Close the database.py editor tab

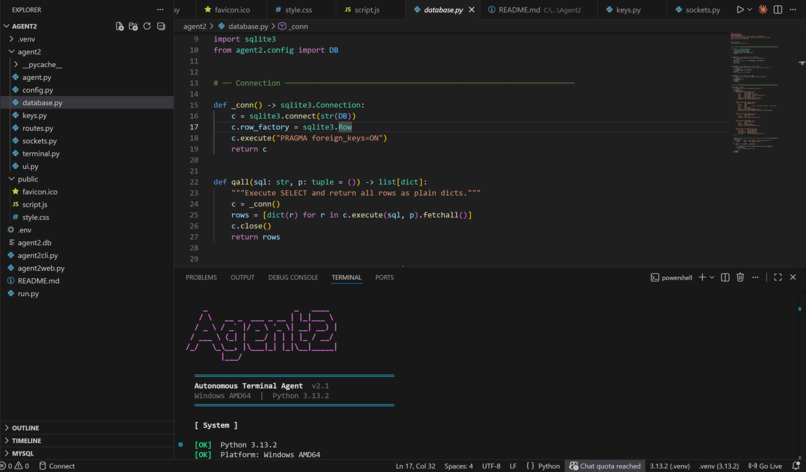[x=471, y=10]
